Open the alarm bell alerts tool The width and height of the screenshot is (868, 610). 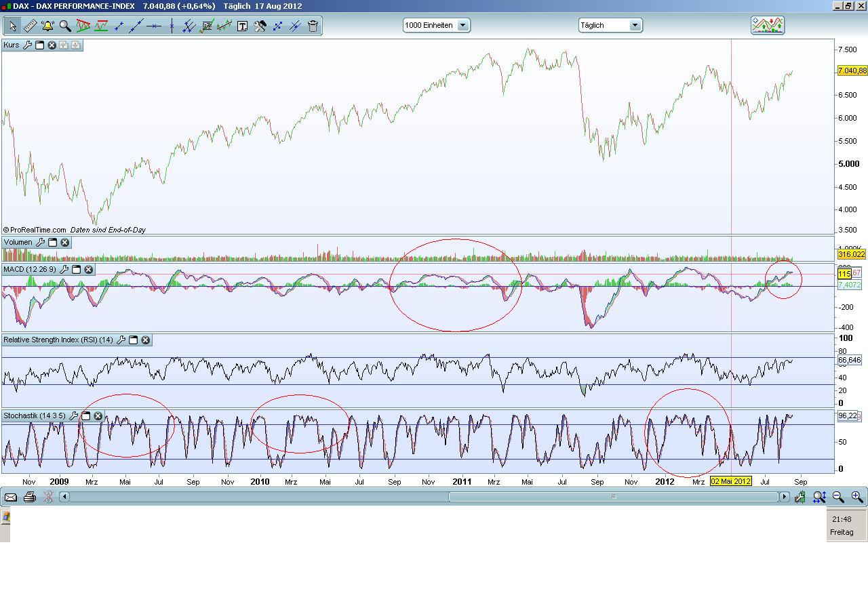click(x=47, y=26)
